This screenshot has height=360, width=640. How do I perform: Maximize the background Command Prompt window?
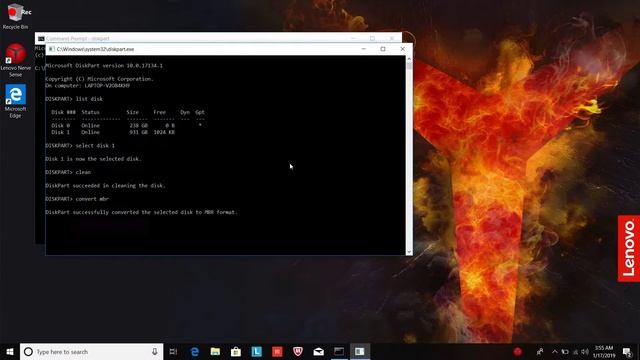click(x=372, y=38)
